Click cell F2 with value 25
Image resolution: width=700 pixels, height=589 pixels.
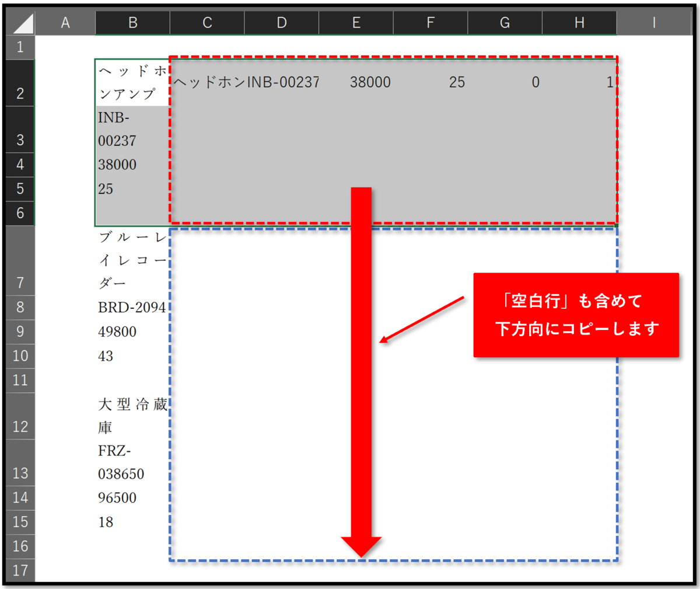[430, 82]
